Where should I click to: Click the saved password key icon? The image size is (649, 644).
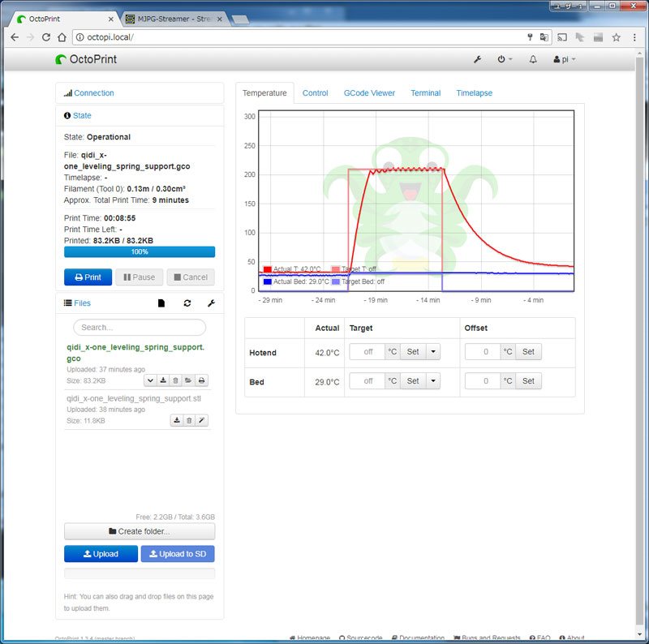(x=531, y=37)
